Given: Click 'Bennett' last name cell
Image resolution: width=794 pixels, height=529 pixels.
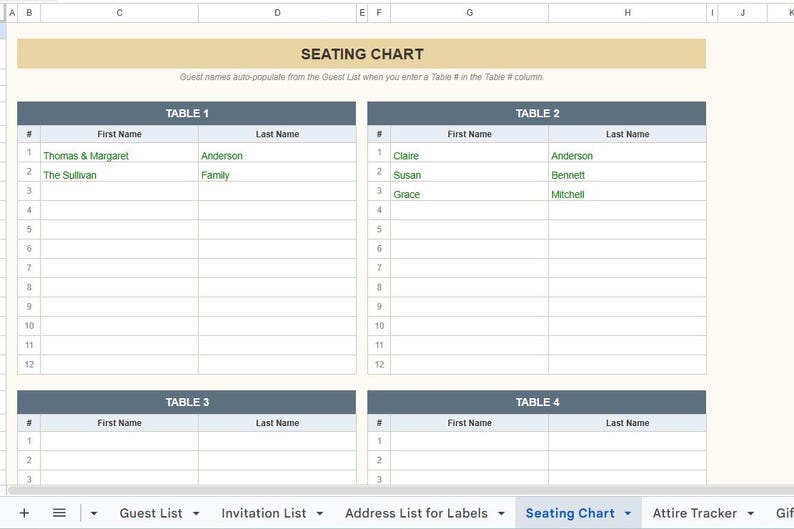Looking at the screenshot, I should pos(627,172).
